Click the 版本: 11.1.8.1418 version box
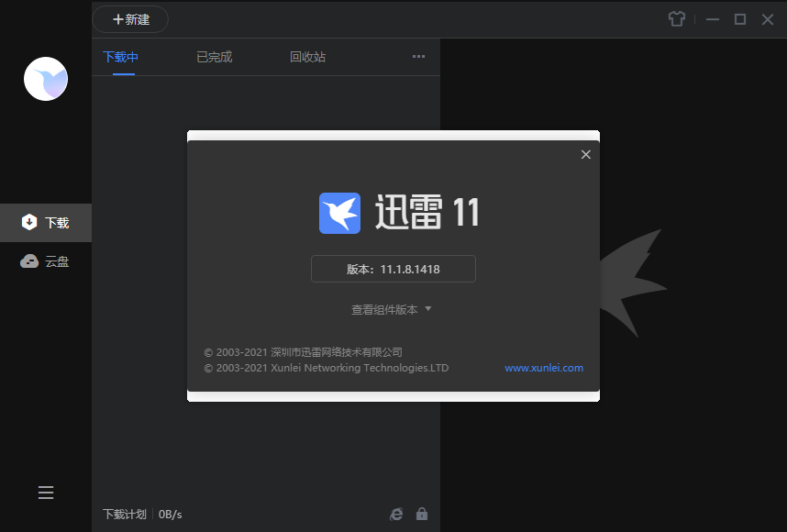This screenshot has width=787, height=532. (393, 269)
